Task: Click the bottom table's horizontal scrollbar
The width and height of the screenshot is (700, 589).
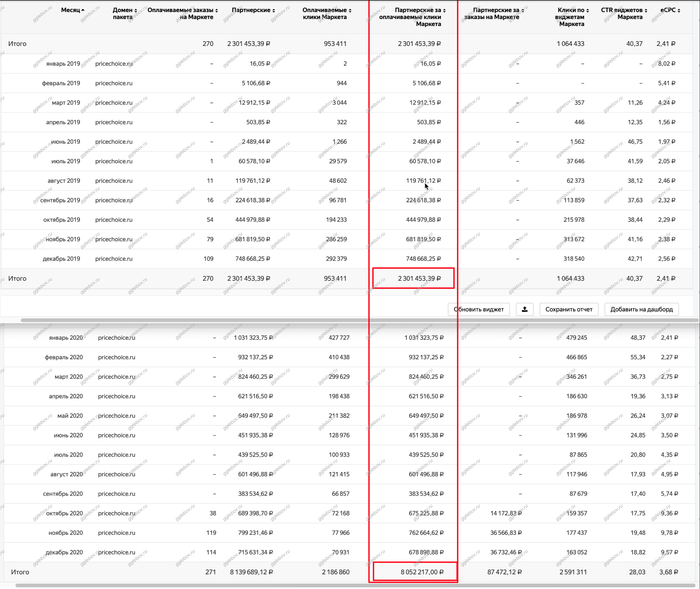Action: coord(356,585)
